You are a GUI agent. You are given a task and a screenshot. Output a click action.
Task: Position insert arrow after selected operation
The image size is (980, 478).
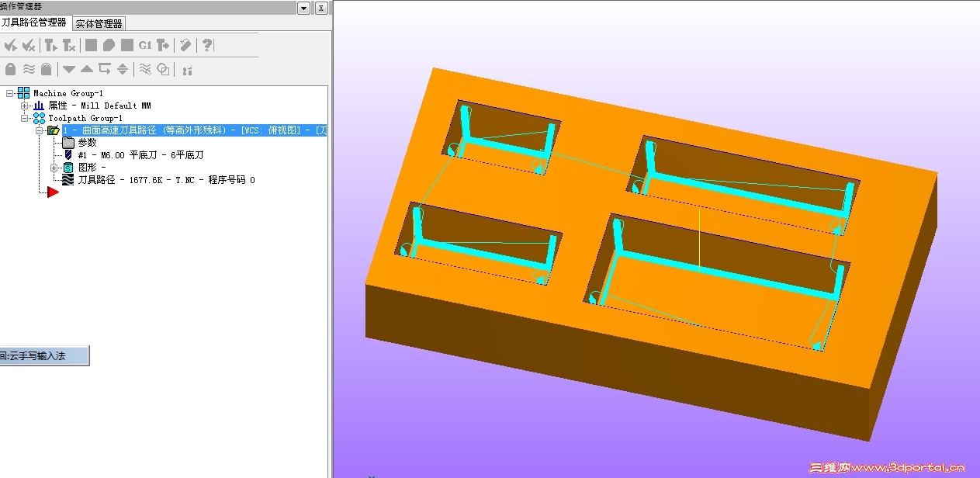click(105, 69)
